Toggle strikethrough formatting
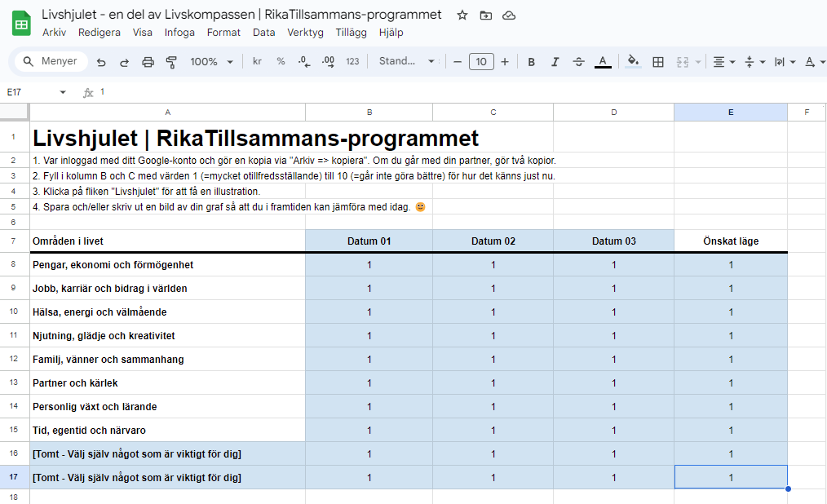Image resolution: width=827 pixels, height=504 pixels. [x=578, y=62]
